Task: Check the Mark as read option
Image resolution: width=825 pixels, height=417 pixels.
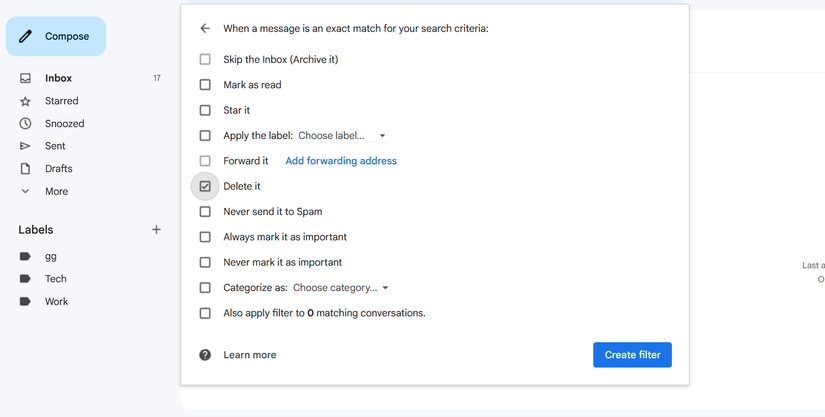Action: [x=205, y=85]
